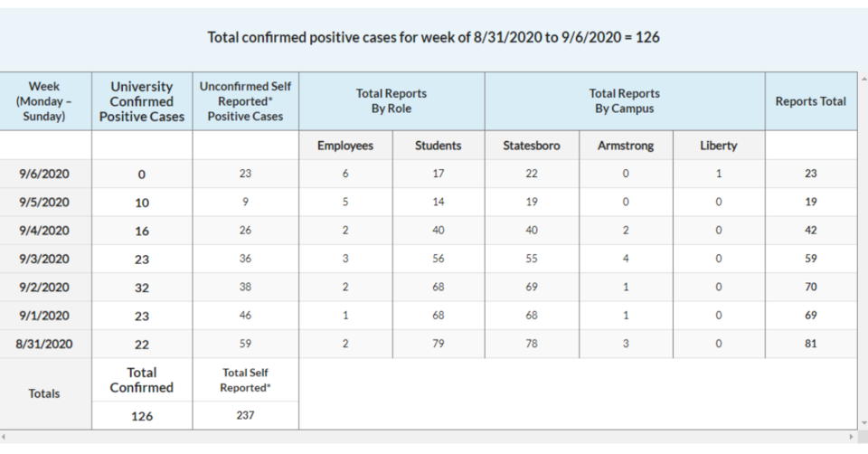The width and height of the screenshot is (868, 454).
Task: Click self reported value 59 for 8/31/2020
Action: pyautogui.click(x=245, y=344)
